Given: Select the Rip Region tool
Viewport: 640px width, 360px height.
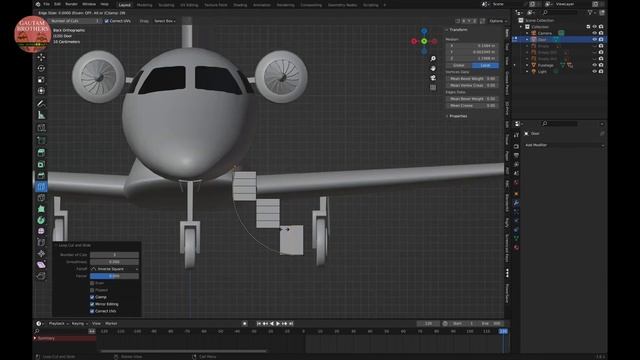Looking at the screenshot, I should pyautogui.click(x=41, y=276).
